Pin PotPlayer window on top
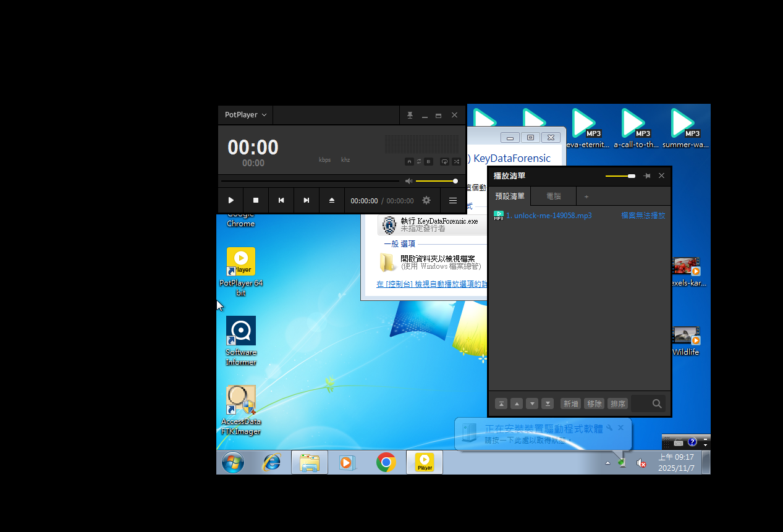 409,115
